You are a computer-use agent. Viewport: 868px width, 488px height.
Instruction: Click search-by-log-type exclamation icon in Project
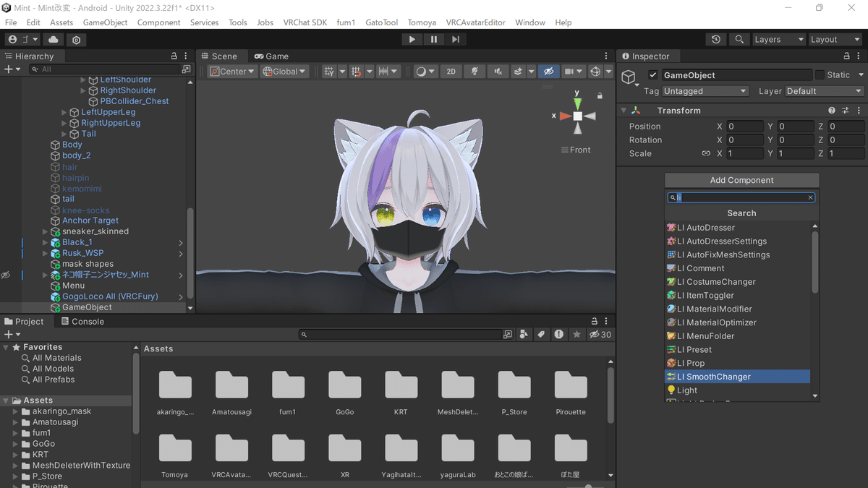558,335
